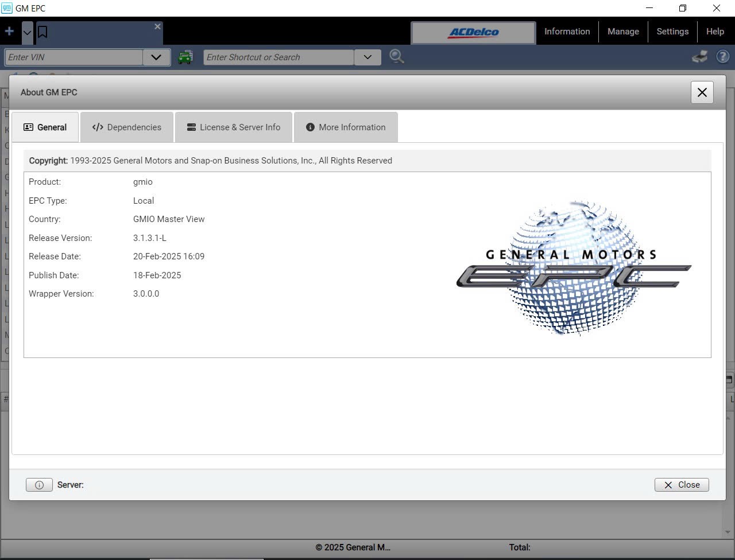Click the Close button in the About dialog
Screen dimensions: 735x560
(682, 485)
